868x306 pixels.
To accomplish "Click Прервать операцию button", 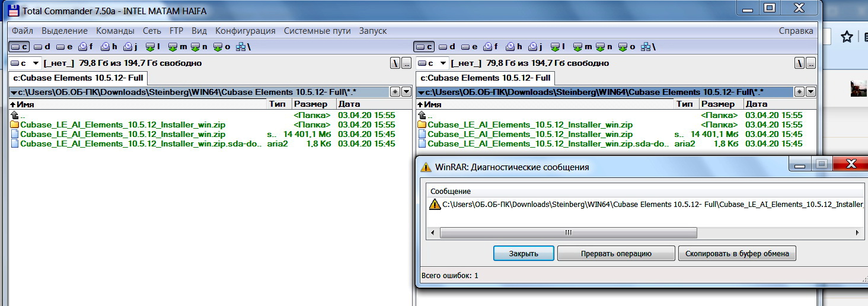I will tap(616, 253).
